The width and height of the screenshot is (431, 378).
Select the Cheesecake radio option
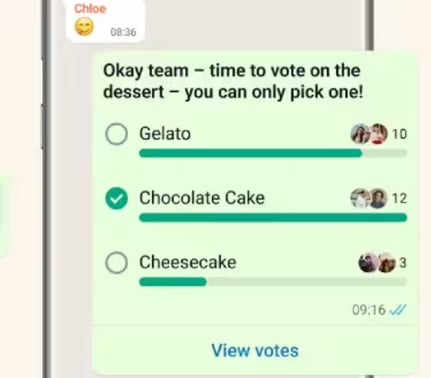pos(116,263)
